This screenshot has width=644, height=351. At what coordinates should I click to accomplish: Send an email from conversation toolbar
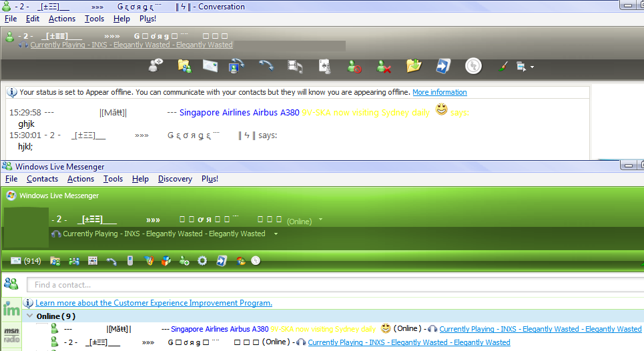[x=210, y=65]
